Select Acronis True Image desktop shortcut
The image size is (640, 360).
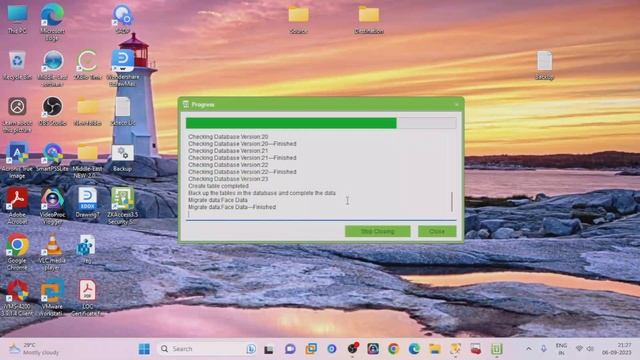coord(17,160)
